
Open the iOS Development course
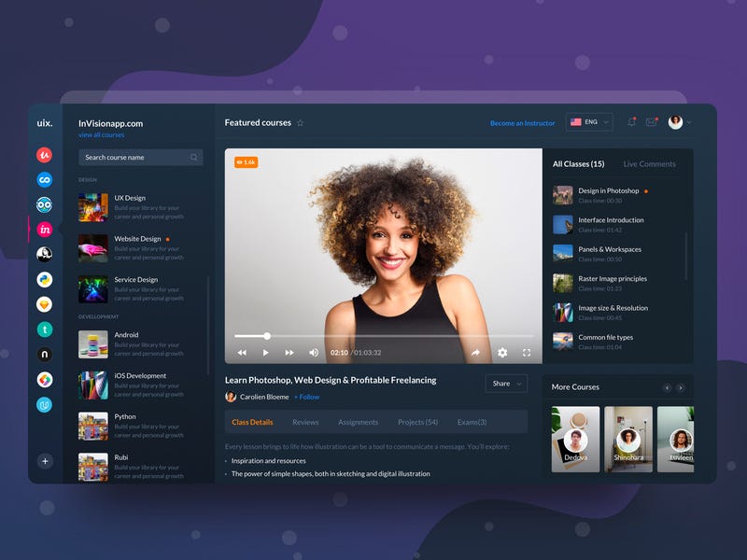tap(131, 385)
